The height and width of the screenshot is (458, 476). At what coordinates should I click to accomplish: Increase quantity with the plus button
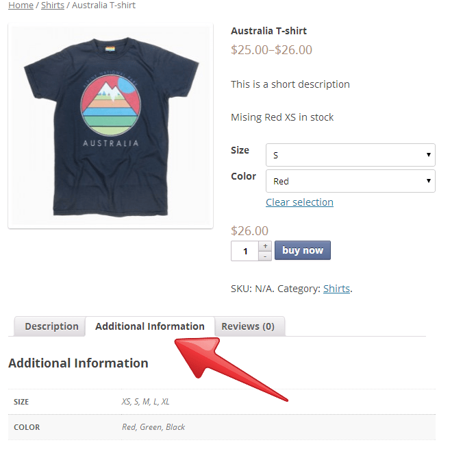(265, 246)
